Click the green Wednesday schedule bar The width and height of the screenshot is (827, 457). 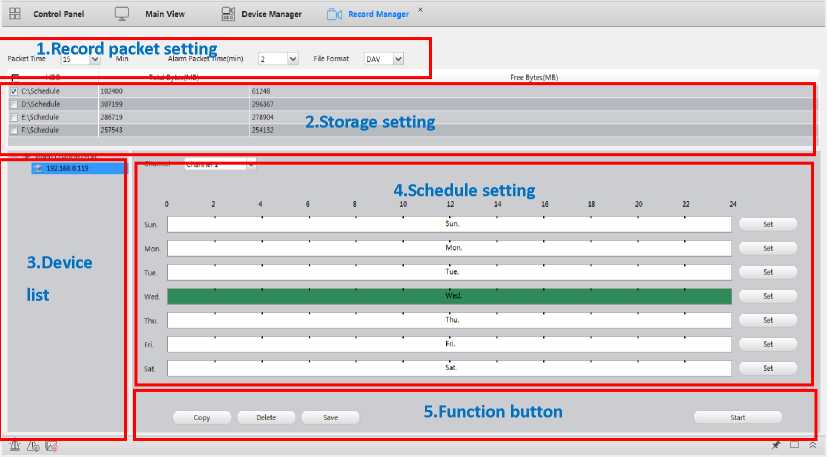click(449, 296)
